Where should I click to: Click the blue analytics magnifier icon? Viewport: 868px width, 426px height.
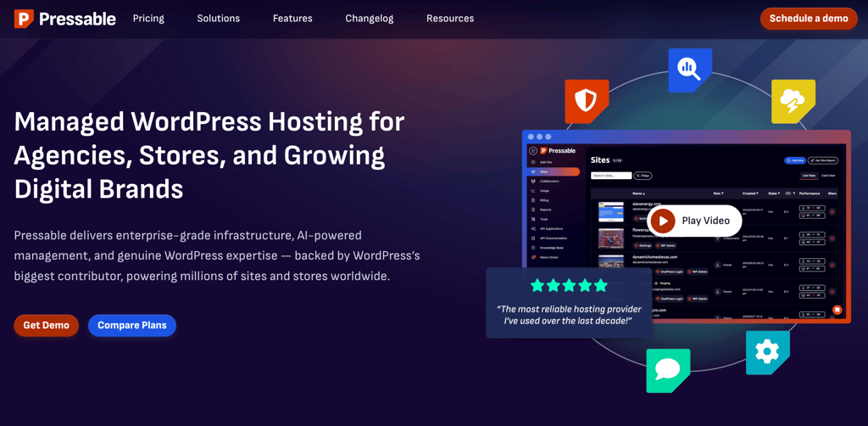pyautogui.click(x=690, y=70)
